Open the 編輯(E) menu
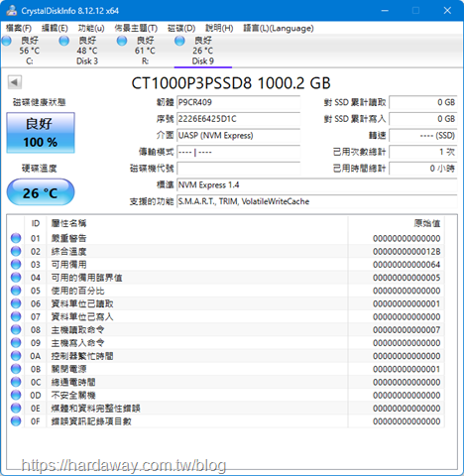Image resolution: width=464 pixels, height=476 pixels. pyautogui.click(x=55, y=28)
